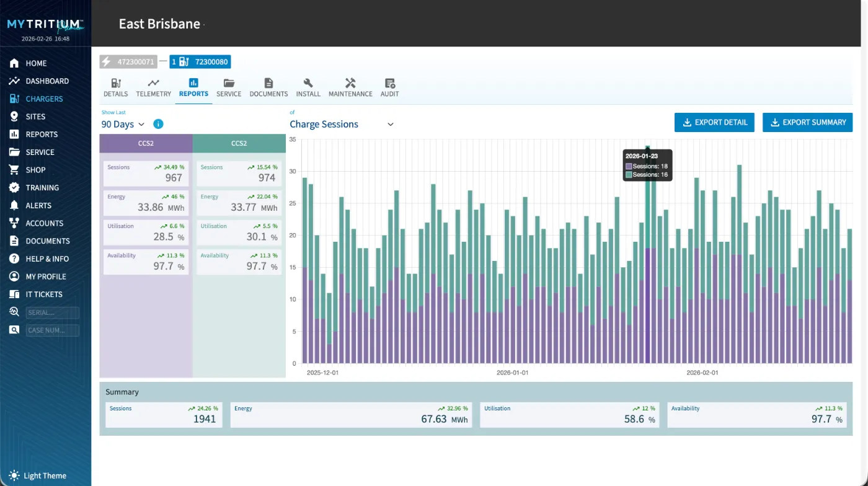Open the Audit tab
Viewport: 868px width, 486px height.
click(x=389, y=88)
